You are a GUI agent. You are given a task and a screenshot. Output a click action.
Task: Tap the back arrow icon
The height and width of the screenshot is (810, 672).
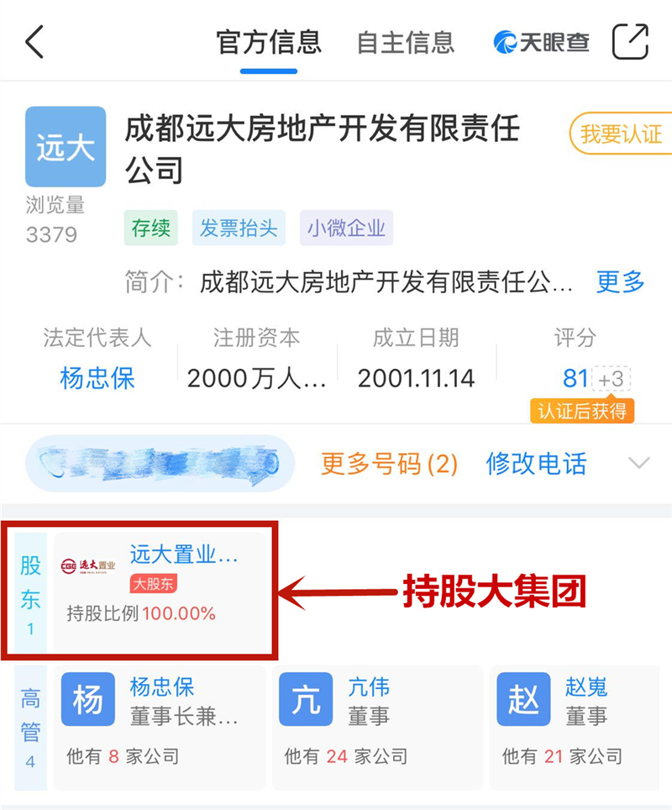pos(34,42)
